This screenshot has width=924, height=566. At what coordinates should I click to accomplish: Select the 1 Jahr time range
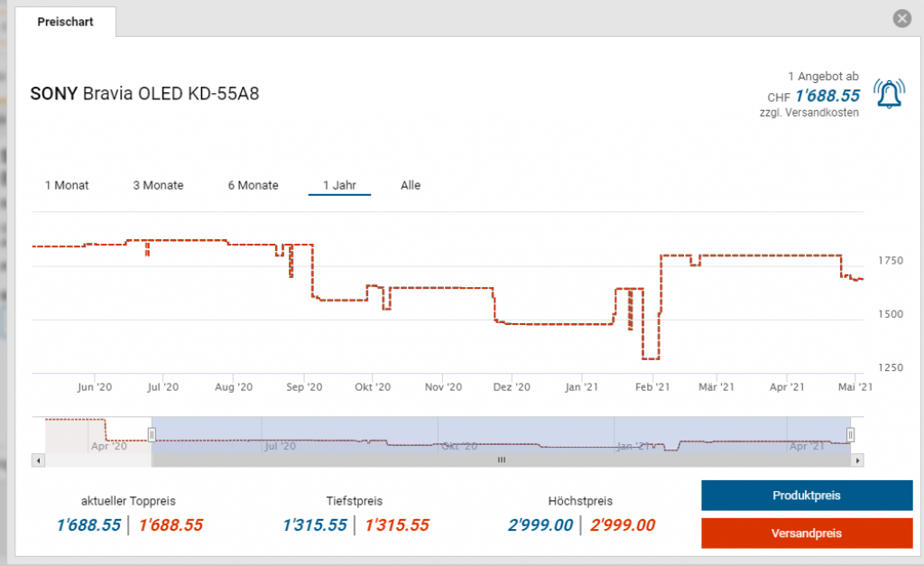pyautogui.click(x=339, y=185)
